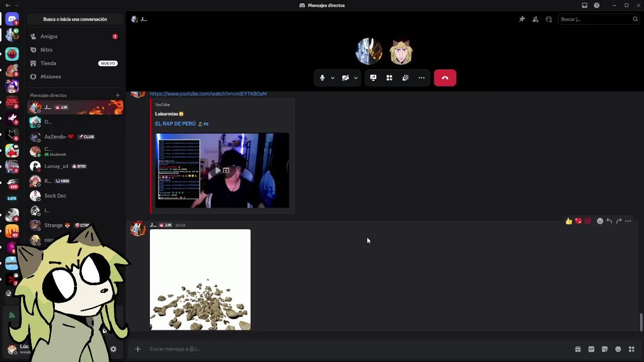The image size is (644, 362).
Task: Open the sticker picker
Action: [x=605, y=349]
